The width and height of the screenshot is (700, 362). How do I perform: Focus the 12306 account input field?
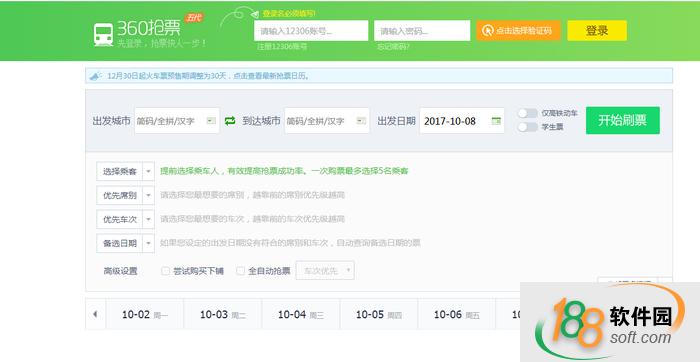point(311,31)
